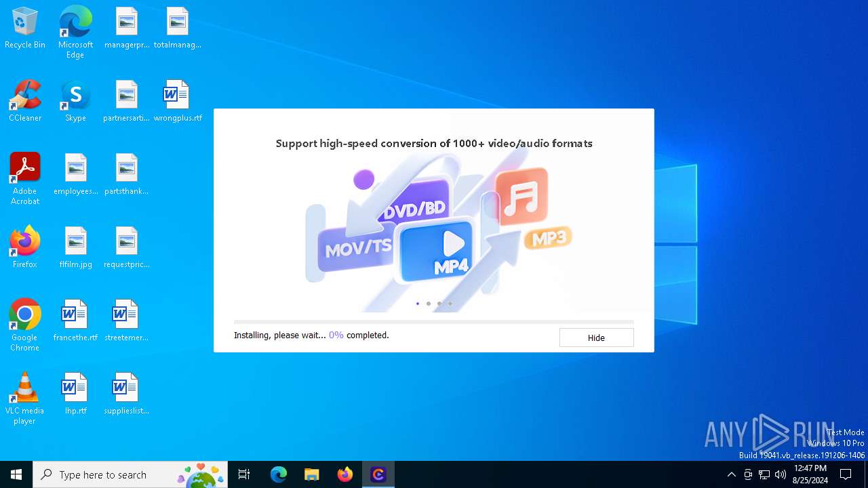Select the fourth slide indicator dot
The height and width of the screenshot is (488, 868).
click(450, 304)
